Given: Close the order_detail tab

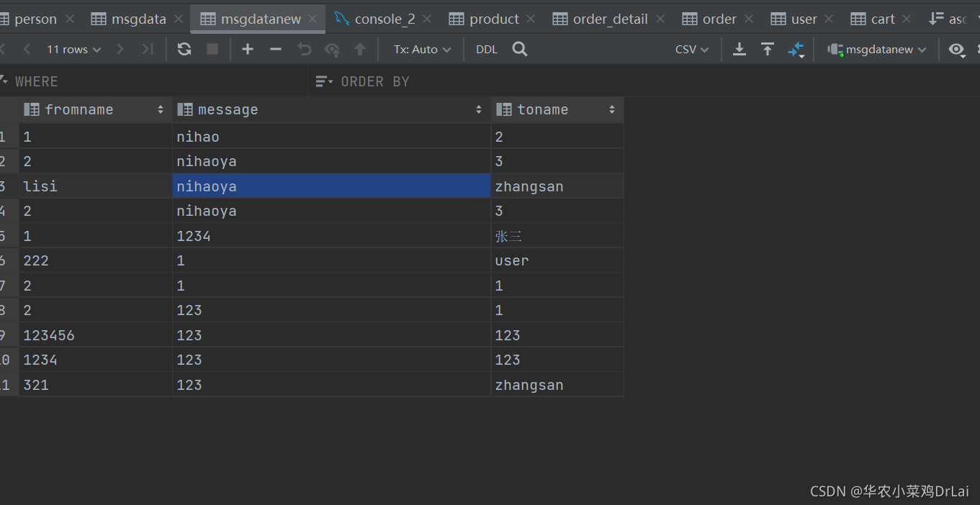Looking at the screenshot, I should tap(660, 19).
